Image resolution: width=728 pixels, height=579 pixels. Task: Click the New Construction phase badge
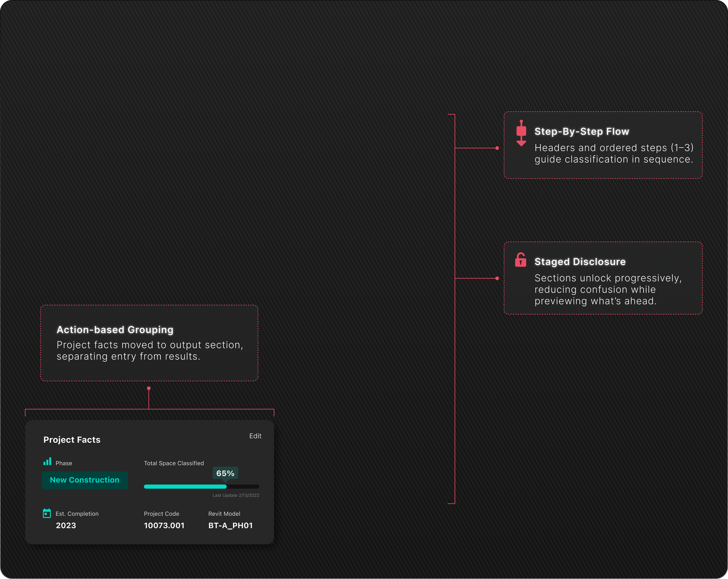(x=85, y=480)
